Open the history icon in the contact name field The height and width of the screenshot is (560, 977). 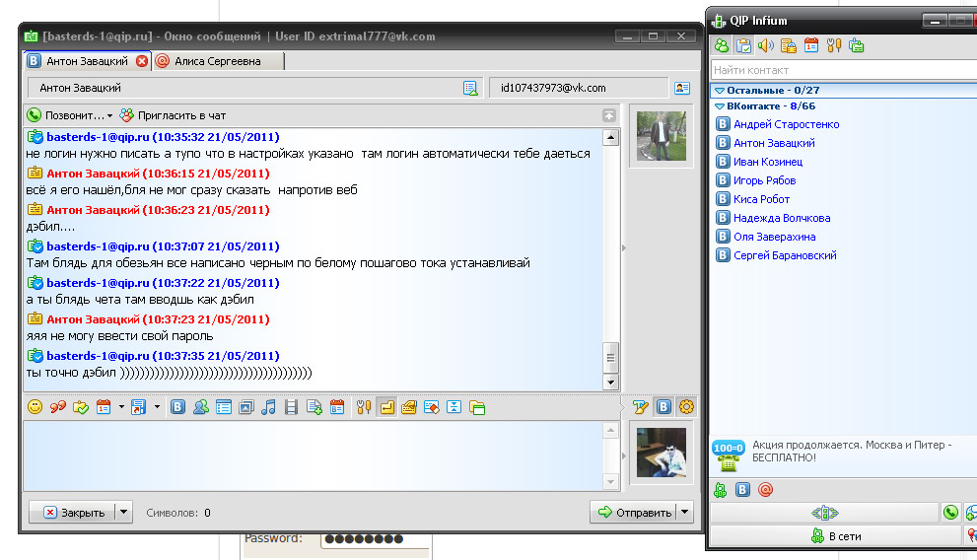coord(470,89)
